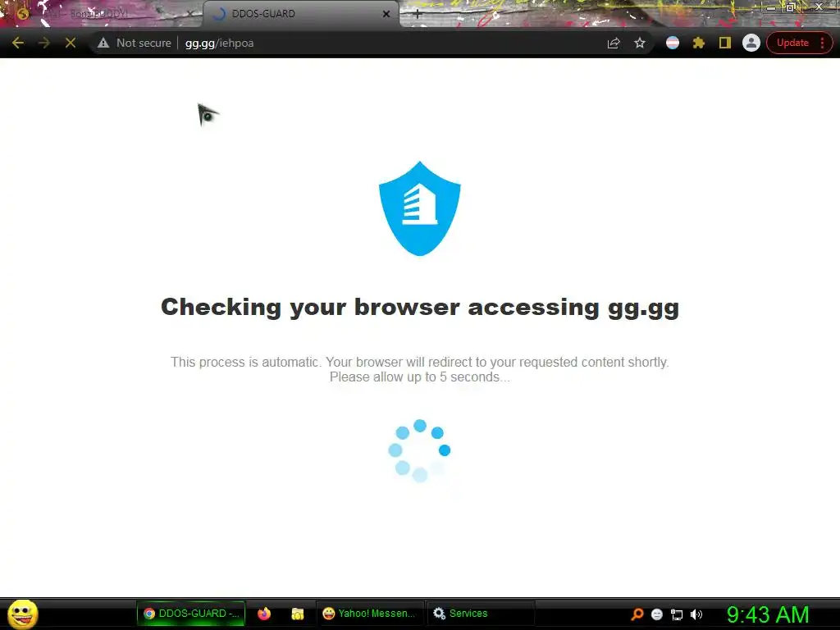
Task: Switch to the first browser tab
Action: tap(102, 14)
